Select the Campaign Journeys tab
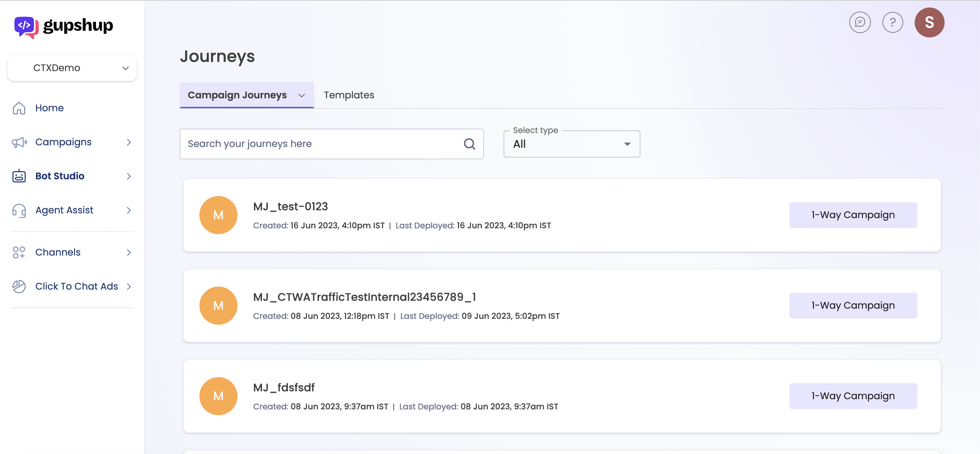980x454 pixels. tap(237, 95)
